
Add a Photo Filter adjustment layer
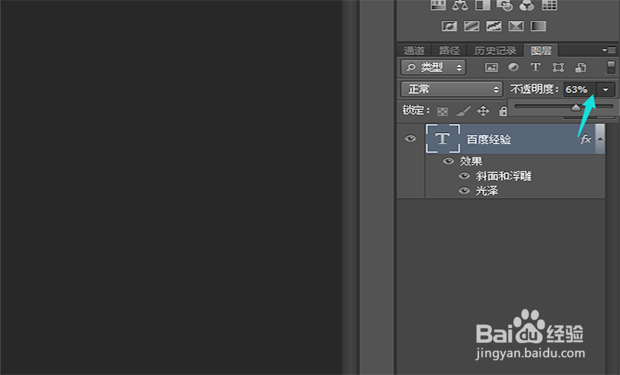tap(505, 5)
